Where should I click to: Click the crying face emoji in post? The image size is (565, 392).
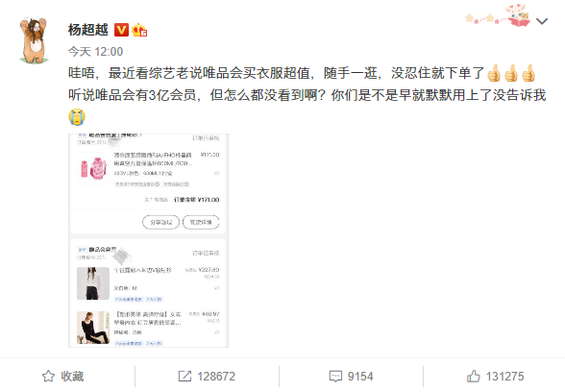(77, 117)
